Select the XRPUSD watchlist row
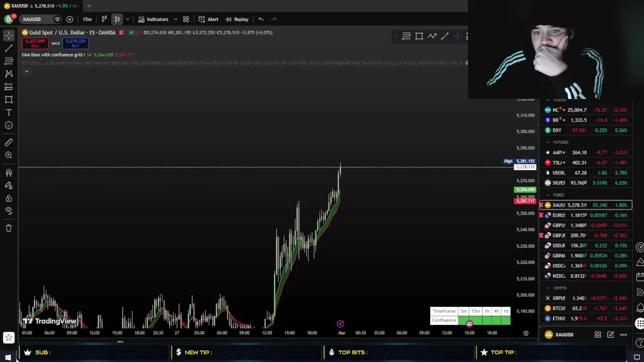Screen dimensions: 644x362 tap(586, 298)
